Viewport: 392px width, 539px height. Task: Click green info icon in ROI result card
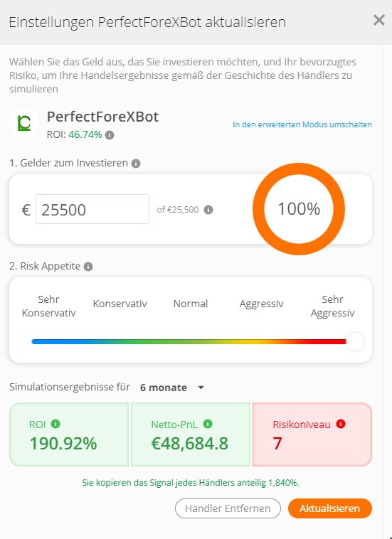(x=55, y=424)
